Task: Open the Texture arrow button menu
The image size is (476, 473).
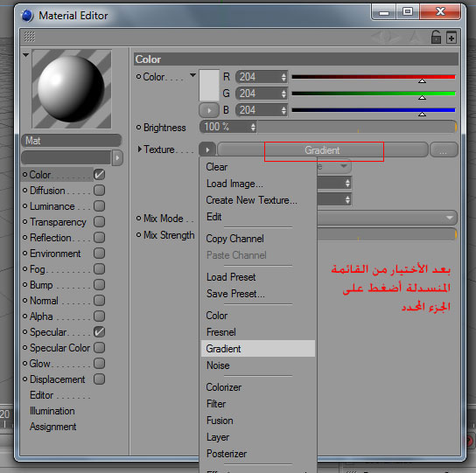Action: [x=207, y=150]
